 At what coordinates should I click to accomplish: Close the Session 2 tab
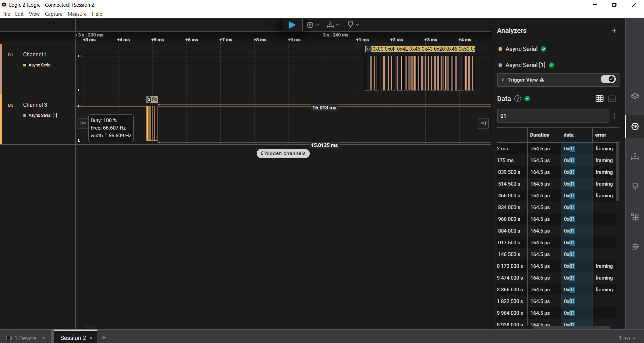point(91,338)
